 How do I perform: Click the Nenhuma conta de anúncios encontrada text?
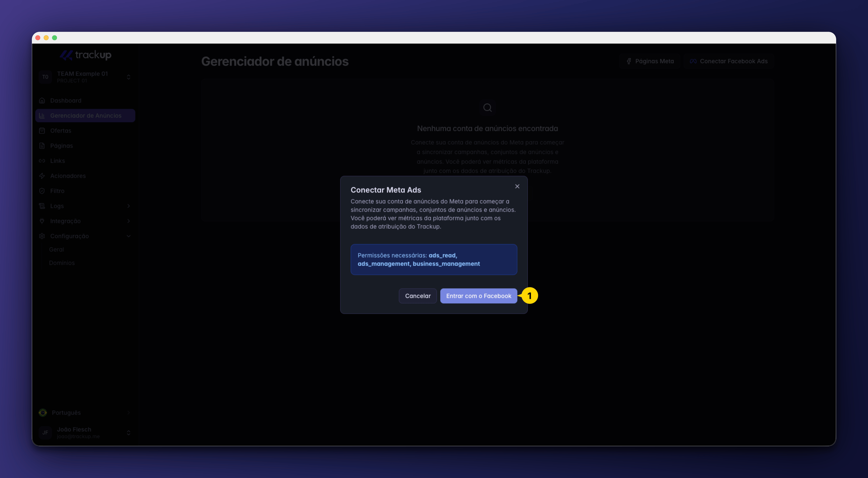coord(487,129)
